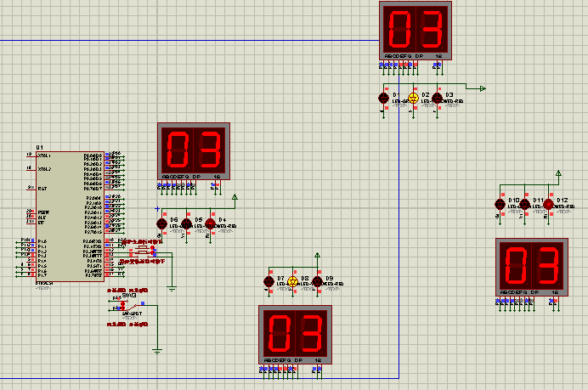Click LED D9 above bottom display

[x=318, y=281]
